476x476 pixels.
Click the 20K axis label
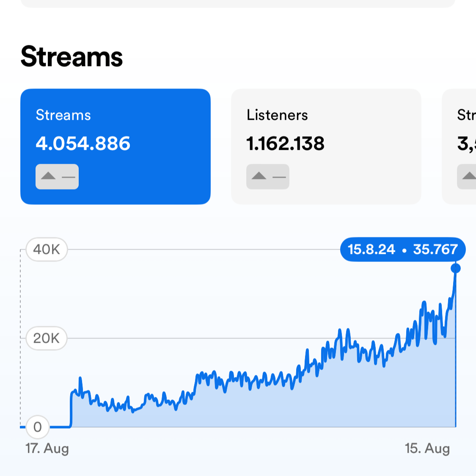(x=47, y=338)
